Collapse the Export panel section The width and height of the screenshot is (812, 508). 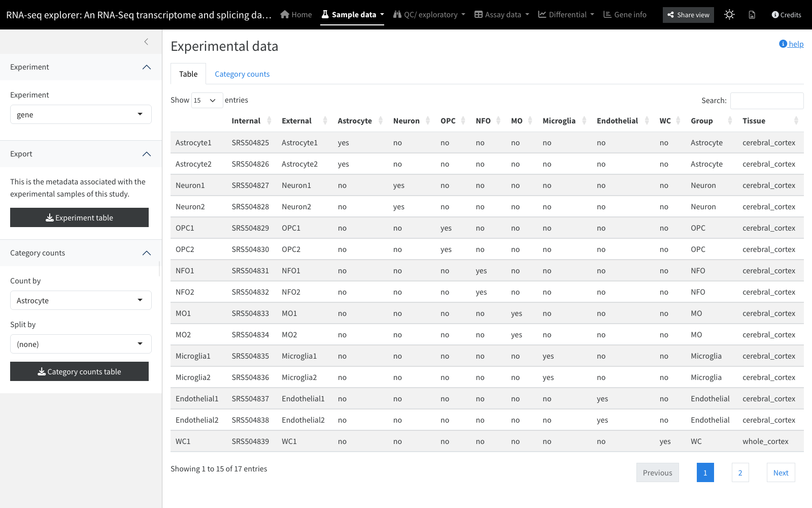[x=81, y=154]
